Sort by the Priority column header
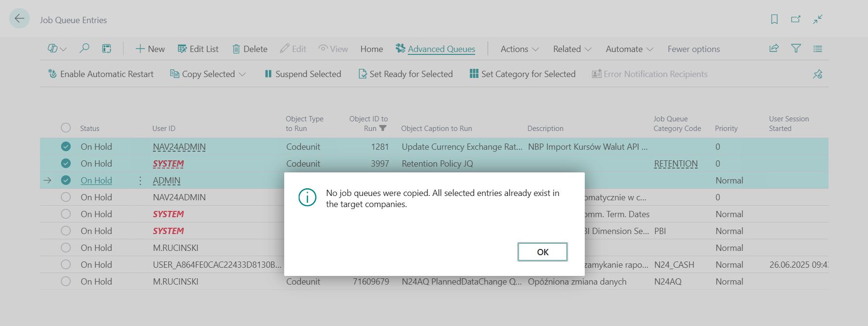Screen dimensions: 868x326 tap(726, 128)
